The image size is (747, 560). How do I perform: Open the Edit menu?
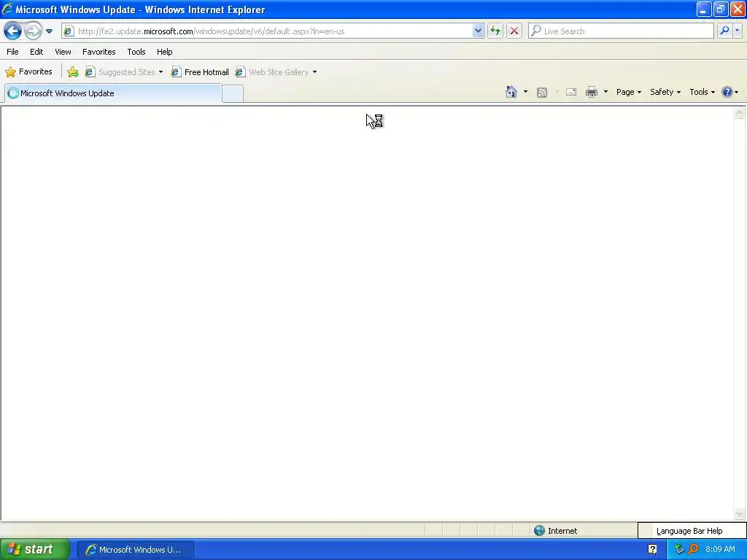click(36, 52)
